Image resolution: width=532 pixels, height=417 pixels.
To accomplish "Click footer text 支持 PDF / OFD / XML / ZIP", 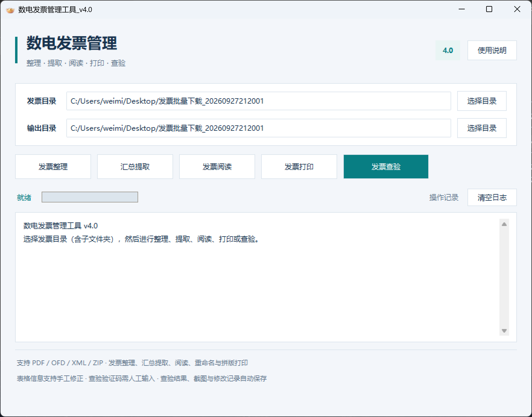I will click(x=60, y=363).
